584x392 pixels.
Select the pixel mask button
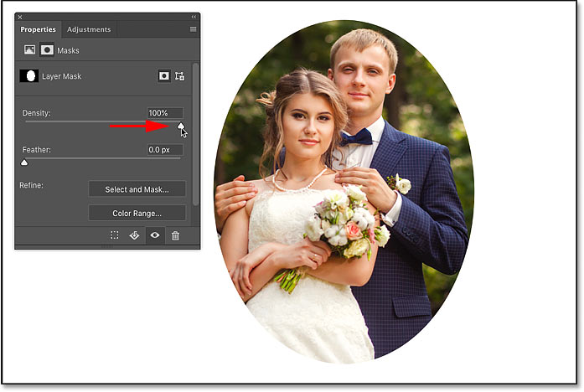[164, 75]
